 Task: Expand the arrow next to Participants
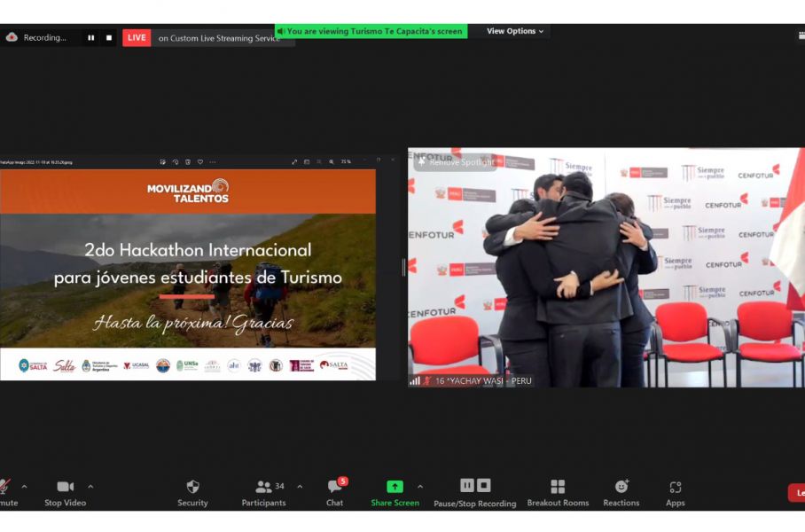300,486
